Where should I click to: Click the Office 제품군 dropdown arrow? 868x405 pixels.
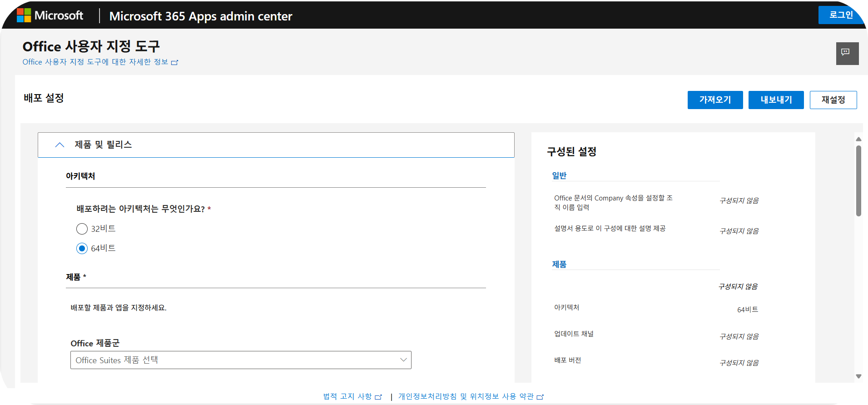tap(403, 360)
